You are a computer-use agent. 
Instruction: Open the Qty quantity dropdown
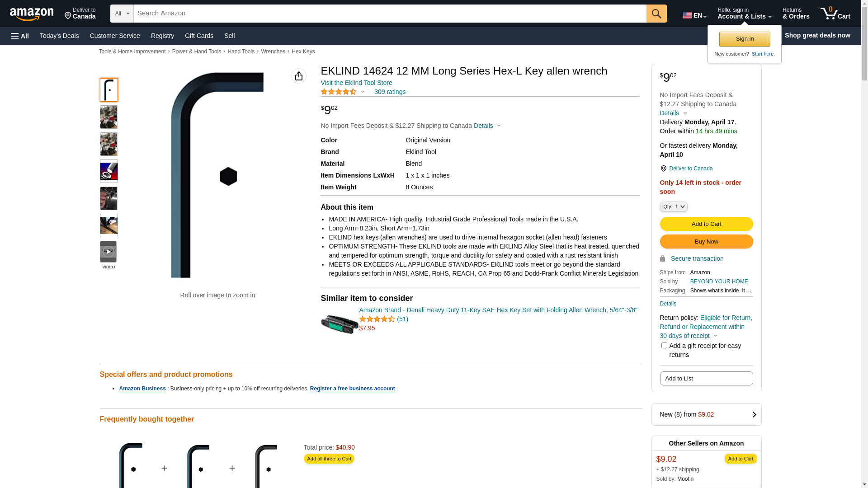pyautogui.click(x=674, y=206)
